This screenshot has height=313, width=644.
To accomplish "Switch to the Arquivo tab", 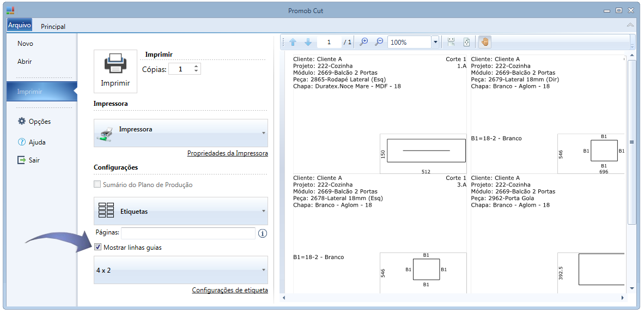I will coord(19,25).
